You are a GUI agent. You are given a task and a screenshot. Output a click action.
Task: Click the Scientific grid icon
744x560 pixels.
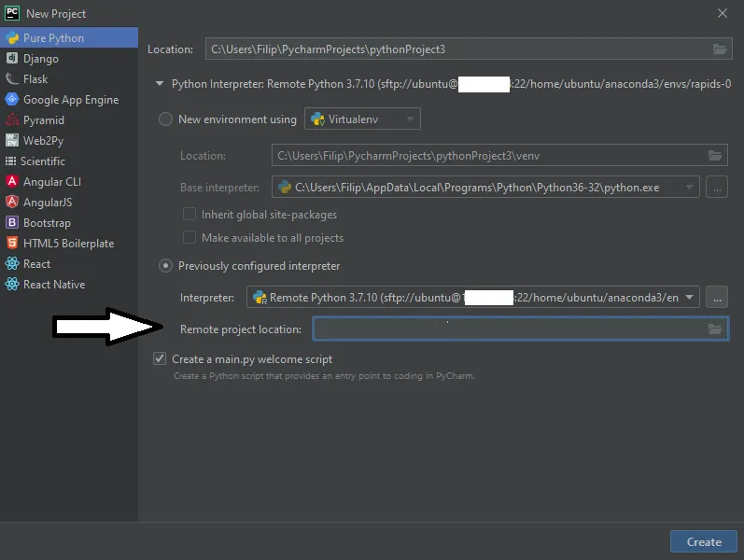[x=10, y=161]
